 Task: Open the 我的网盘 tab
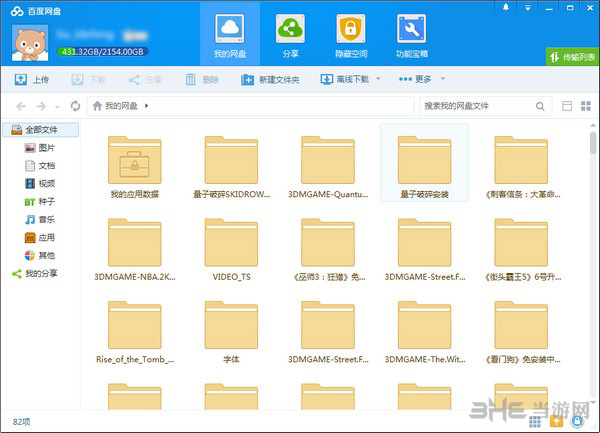pyautogui.click(x=230, y=36)
